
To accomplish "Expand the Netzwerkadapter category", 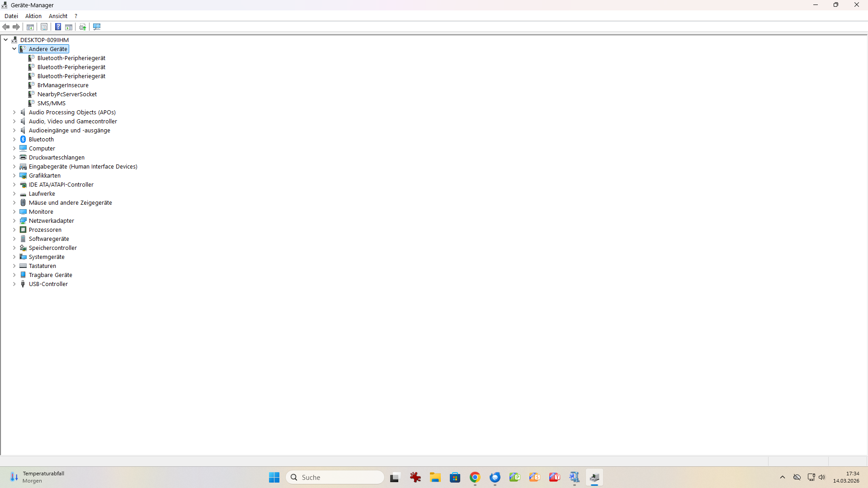I will [x=14, y=221].
